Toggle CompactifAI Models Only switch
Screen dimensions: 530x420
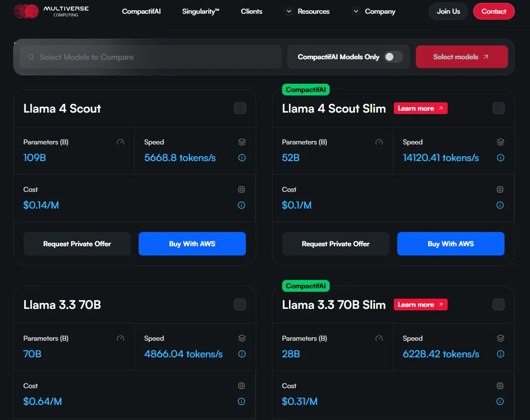tap(393, 57)
